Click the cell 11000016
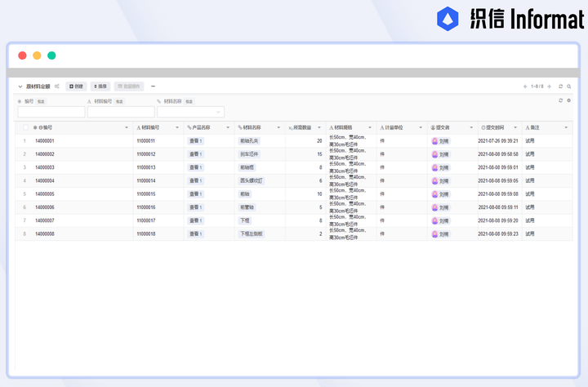The height and width of the screenshot is (387, 588). [146, 207]
